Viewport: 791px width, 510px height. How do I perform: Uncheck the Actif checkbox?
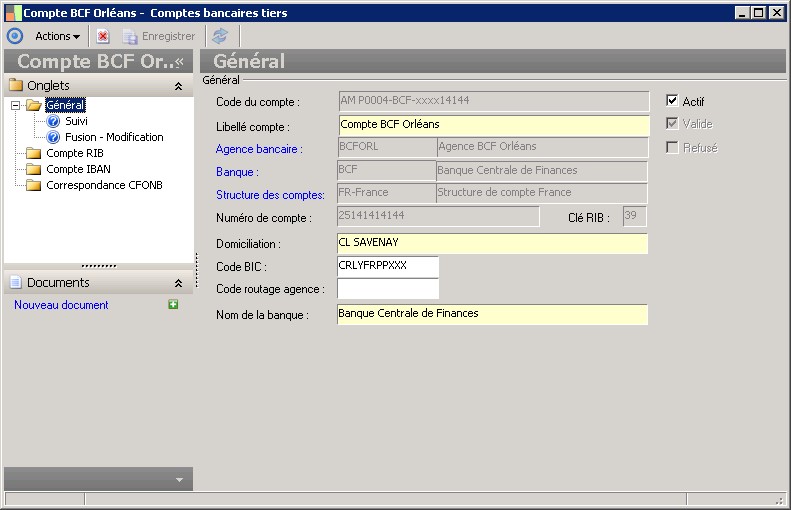pos(672,101)
